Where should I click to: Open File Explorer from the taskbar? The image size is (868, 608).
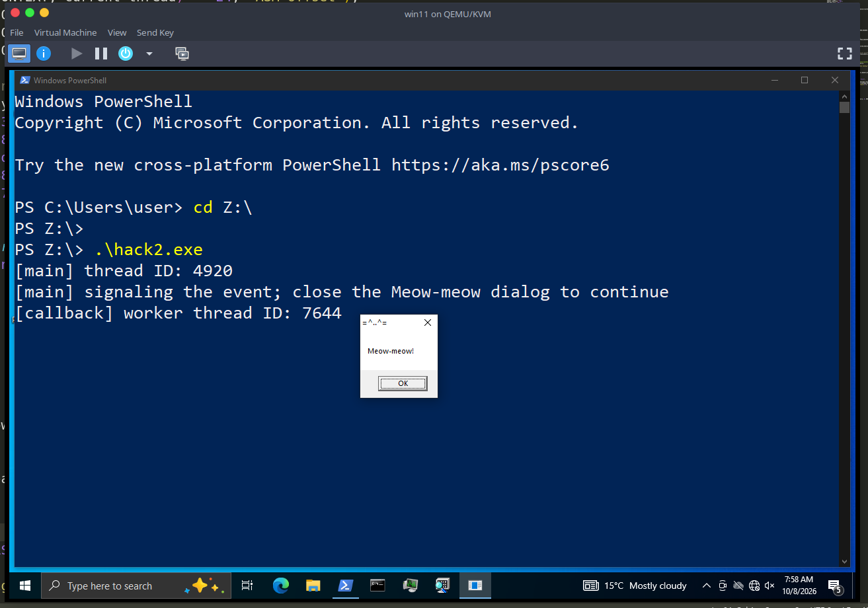tap(313, 586)
